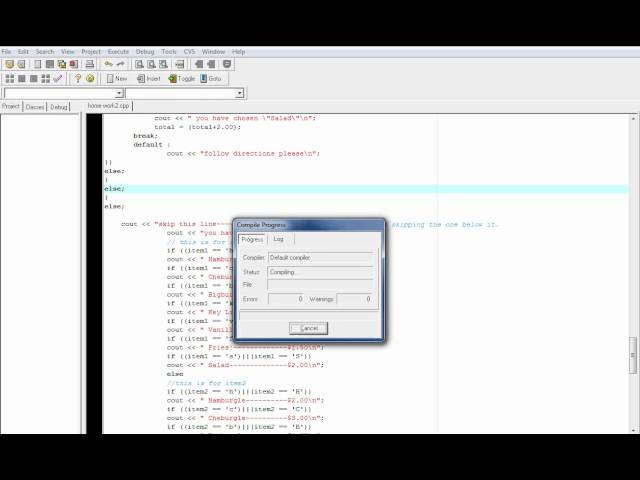The width and height of the screenshot is (640, 480).
Task: Open the Search menu
Action: pyautogui.click(x=44, y=52)
